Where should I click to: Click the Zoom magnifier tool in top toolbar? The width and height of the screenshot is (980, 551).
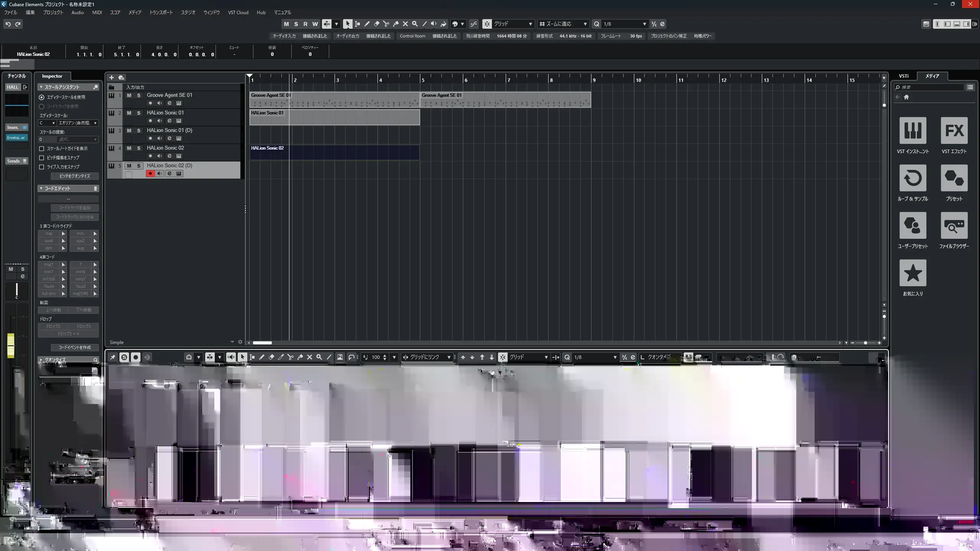point(415,24)
